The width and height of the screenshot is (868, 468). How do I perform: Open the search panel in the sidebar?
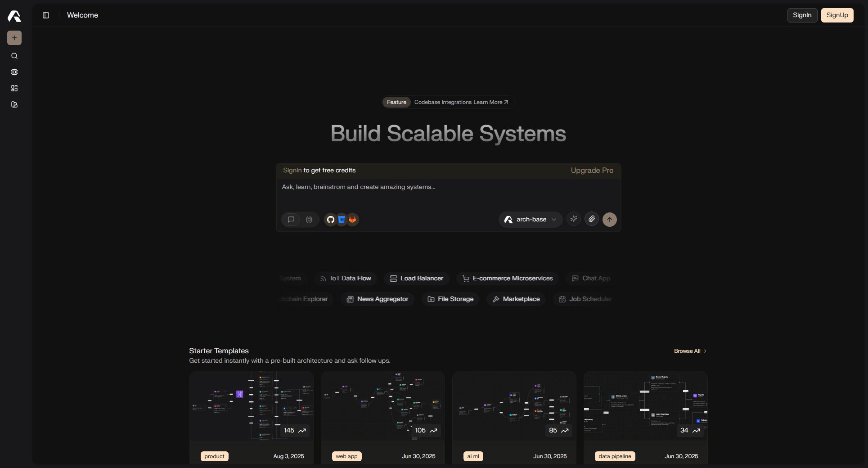pos(14,56)
